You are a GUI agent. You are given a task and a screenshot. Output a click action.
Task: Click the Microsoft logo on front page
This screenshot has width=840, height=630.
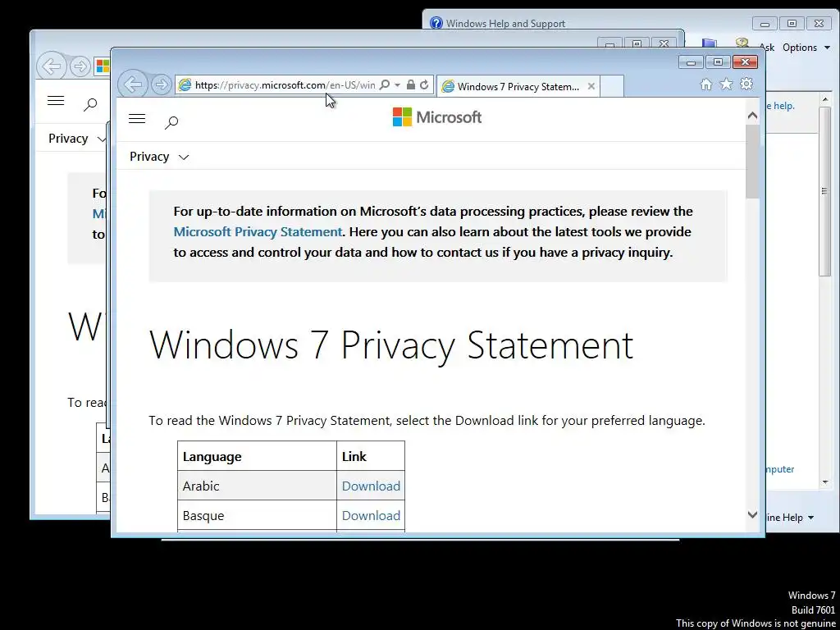pos(437,116)
